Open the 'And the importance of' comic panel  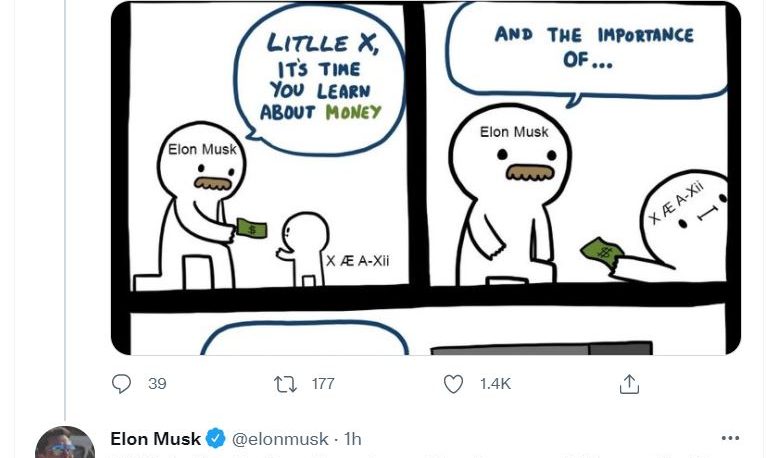tap(576, 145)
